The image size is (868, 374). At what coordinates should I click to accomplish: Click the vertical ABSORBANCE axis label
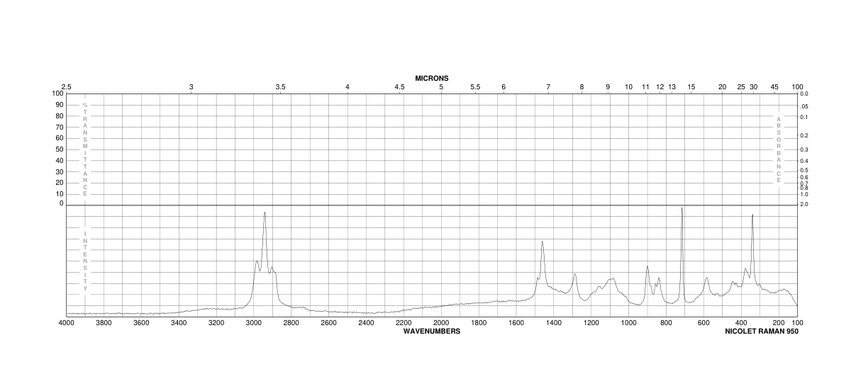(x=779, y=149)
